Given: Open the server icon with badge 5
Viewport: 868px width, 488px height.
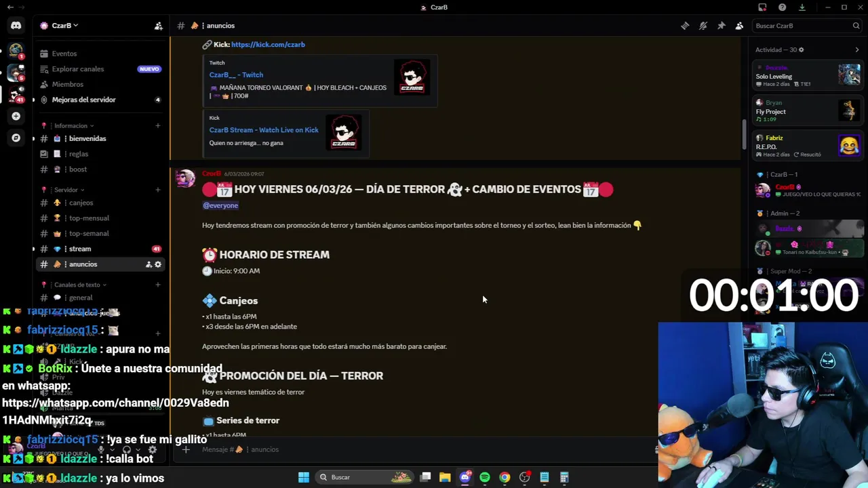Looking at the screenshot, I should click(x=16, y=72).
